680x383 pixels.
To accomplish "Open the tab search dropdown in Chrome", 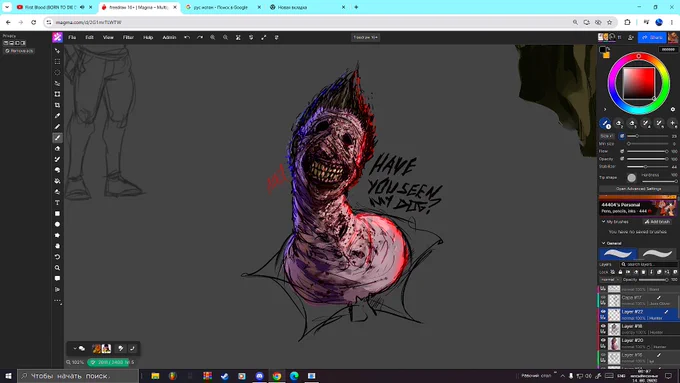I will coord(7,7).
